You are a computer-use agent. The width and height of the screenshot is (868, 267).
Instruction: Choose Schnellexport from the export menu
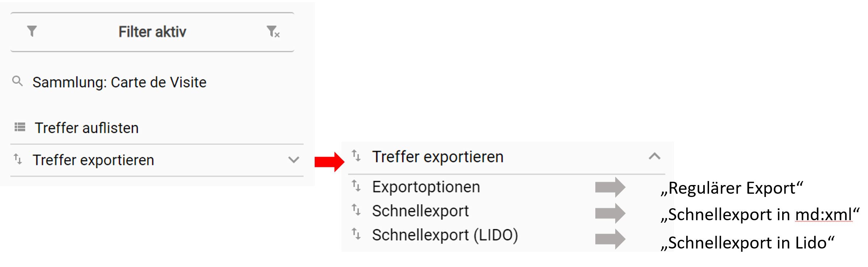420,211
